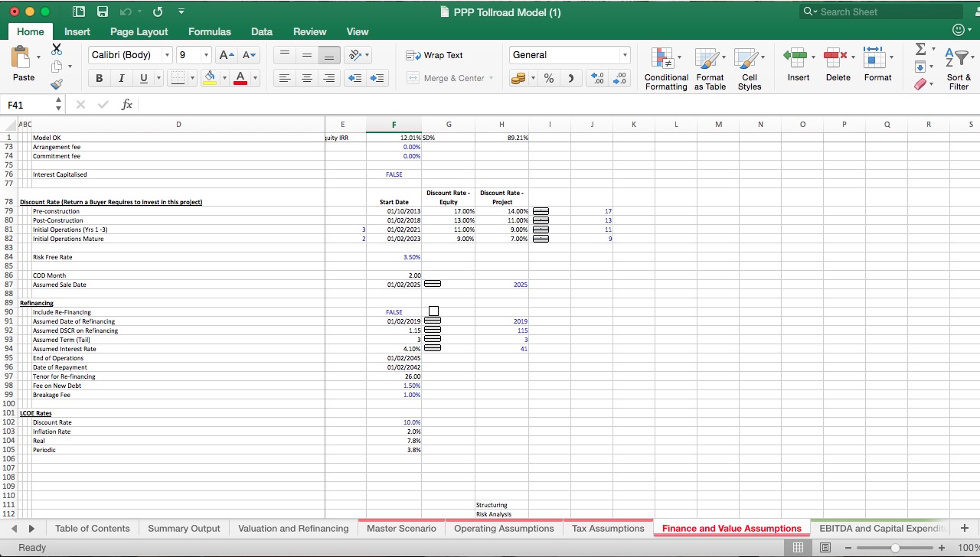980x557 pixels.
Task: Expand the fill color dropdown arrow
Action: (224, 78)
